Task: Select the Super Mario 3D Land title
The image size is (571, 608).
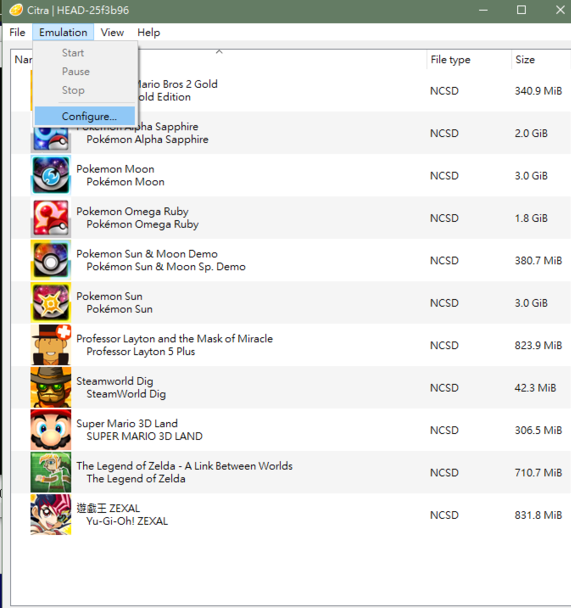Action: click(x=127, y=423)
